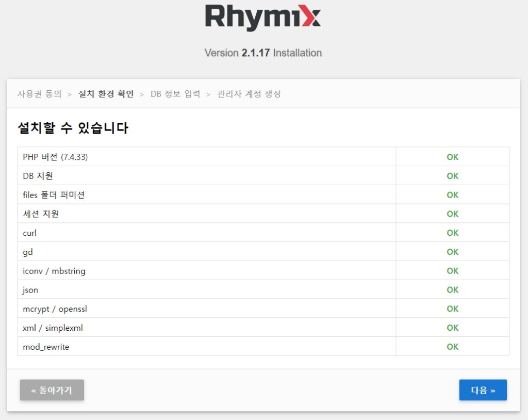The height and width of the screenshot is (420, 528).
Task: Click the json row label
Action: 30,290
